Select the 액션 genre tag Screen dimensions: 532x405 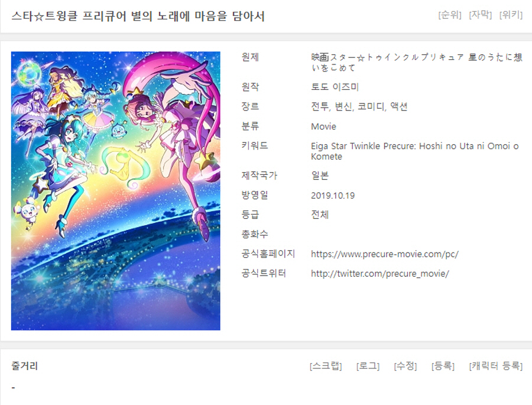pyautogui.click(x=399, y=106)
